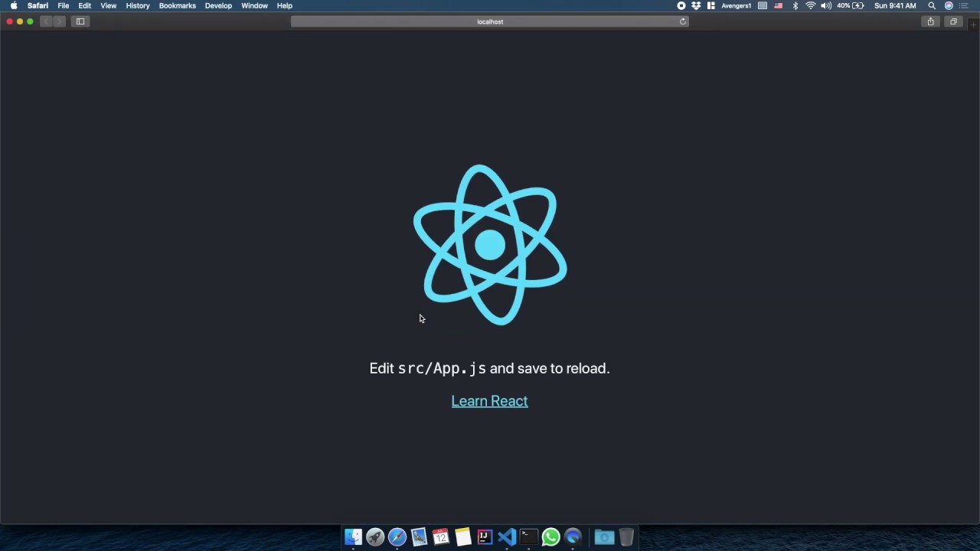The width and height of the screenshot is (980, 551).
Task: Switch to Safari in the Dock
Action: pyautogui.click(x=397, y=537)
